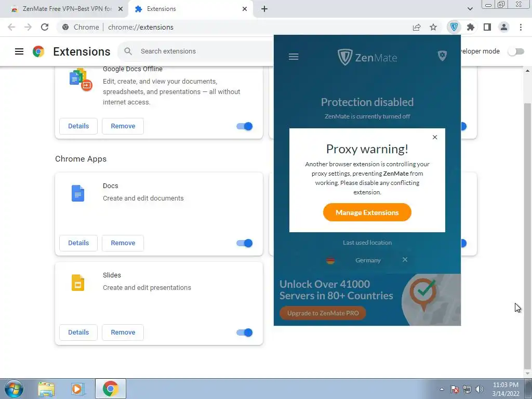The height and width of the screenshot is (399, 532).
Task: Disable the Docs Chrome app
Action: click(244, 243)
